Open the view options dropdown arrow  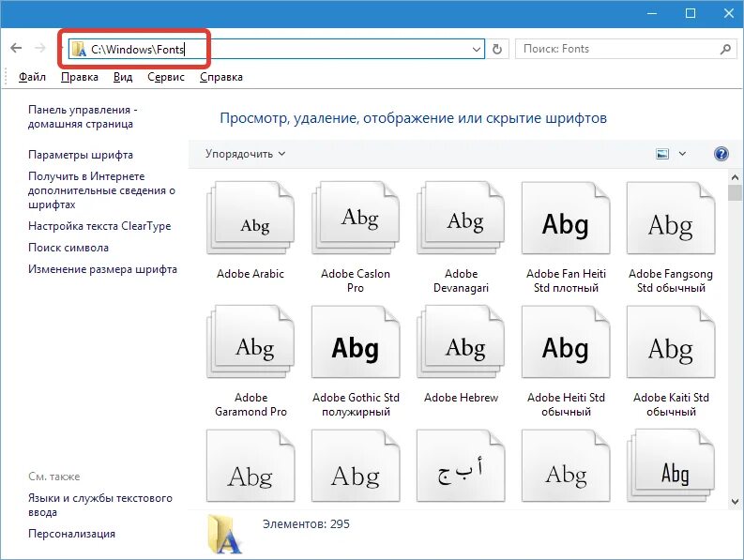(682, 154)
